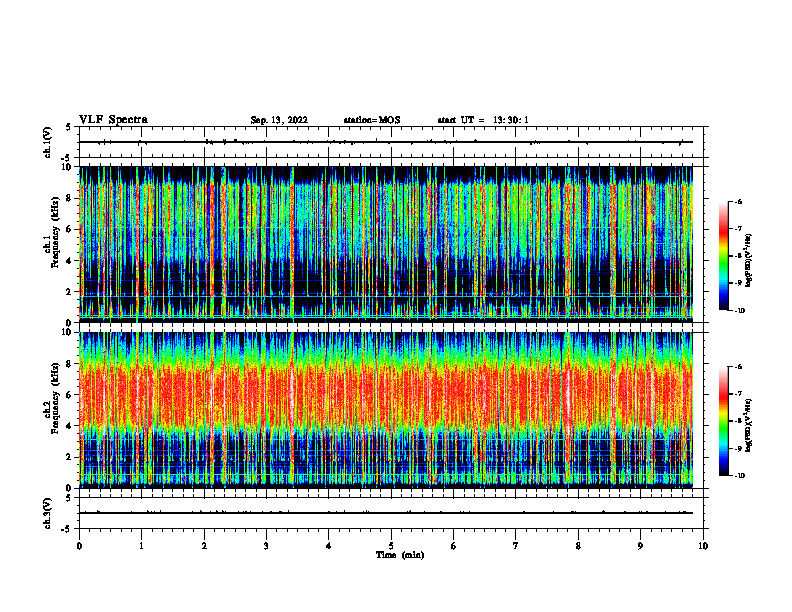Image resolution: width=792 pixels, height=612 pixels.
Task: Click the ch.2 frequency tick "4"
Action: tap(70, 426)
